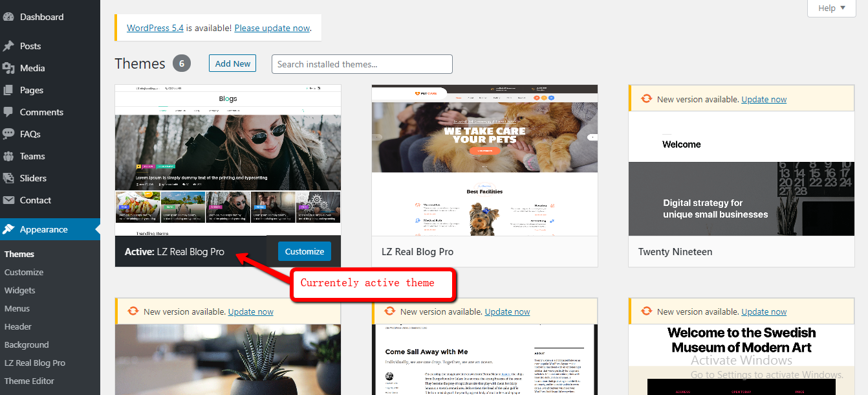Click the Teams group icon
Viewport: 868px width, 395px height.
(8, 156)
